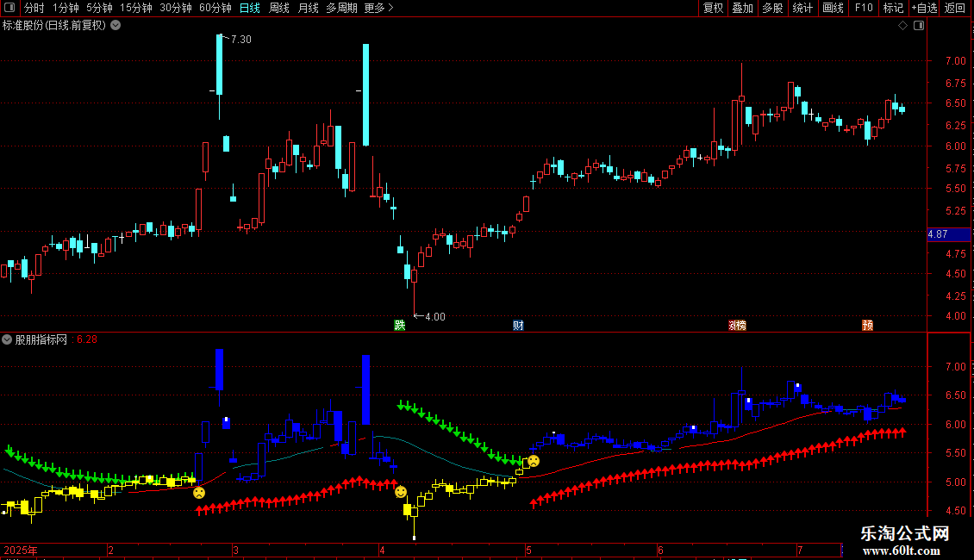Select the 5分钟 period

99,8
